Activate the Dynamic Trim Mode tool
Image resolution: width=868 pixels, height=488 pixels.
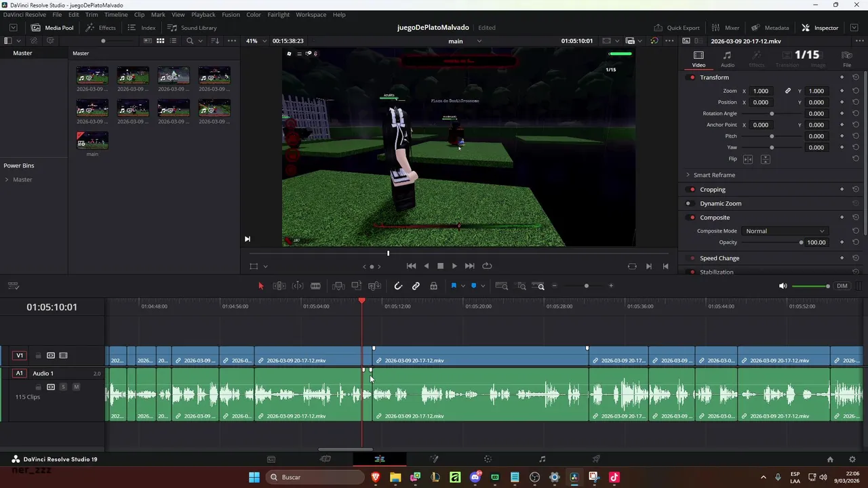(x=297, y=286)
